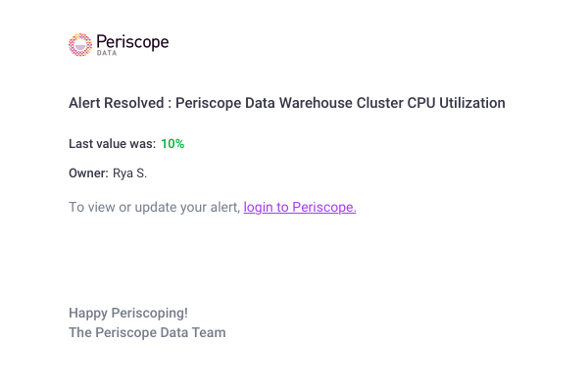Click the To view or update text

pyautogui.click(x=154, y=207)
